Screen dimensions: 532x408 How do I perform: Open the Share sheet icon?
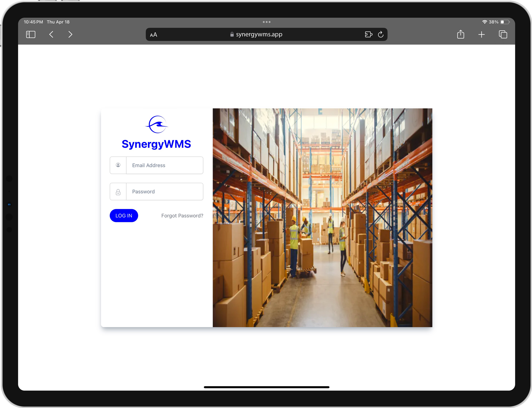coord(460,34)
